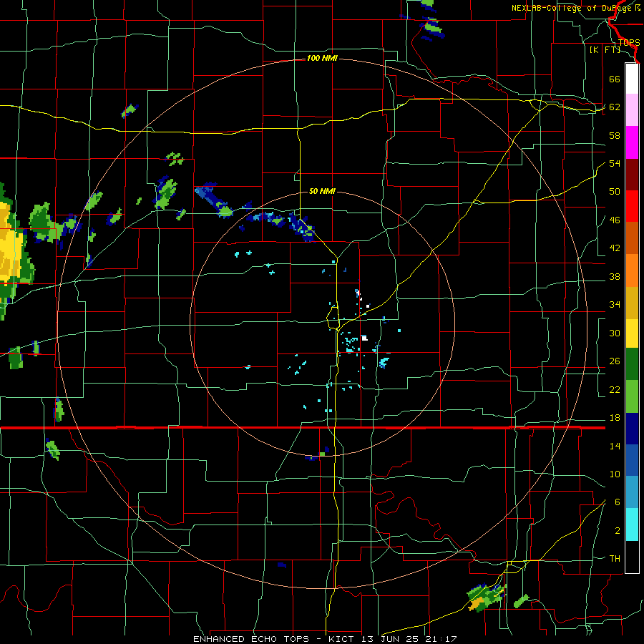Select the 54 value on the legend scale

[615, 163]
